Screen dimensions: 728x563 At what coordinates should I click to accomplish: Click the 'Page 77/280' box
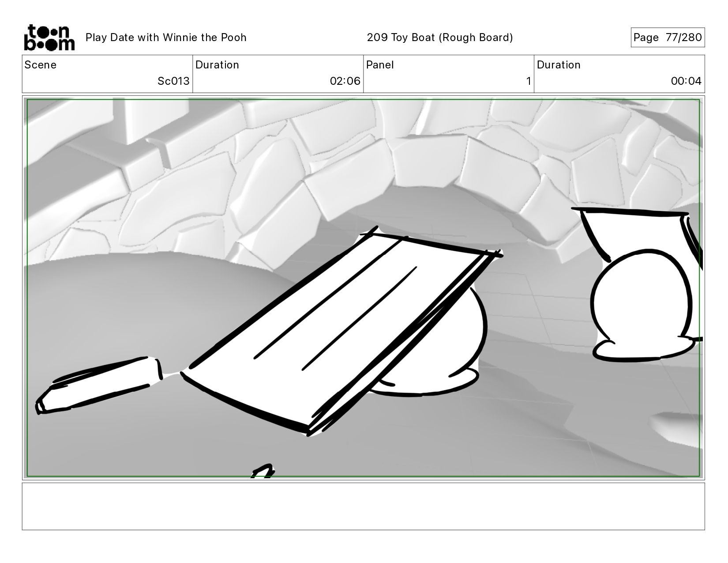(668, 38)
